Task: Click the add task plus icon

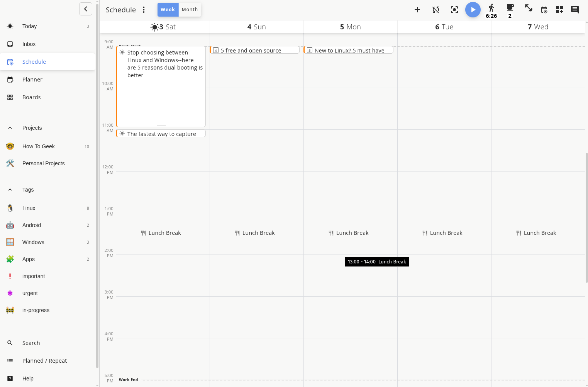Action: [417, 10]
